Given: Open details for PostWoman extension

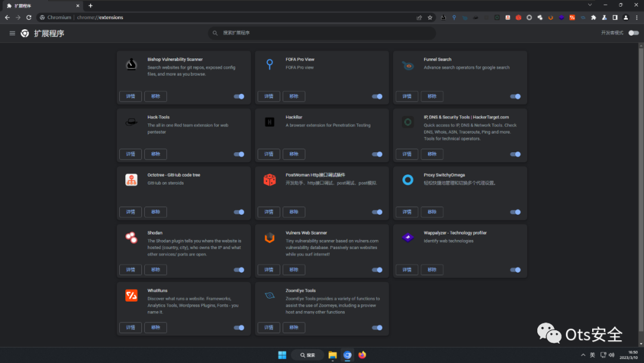Looking at the screenshot, I should point(268,212).
